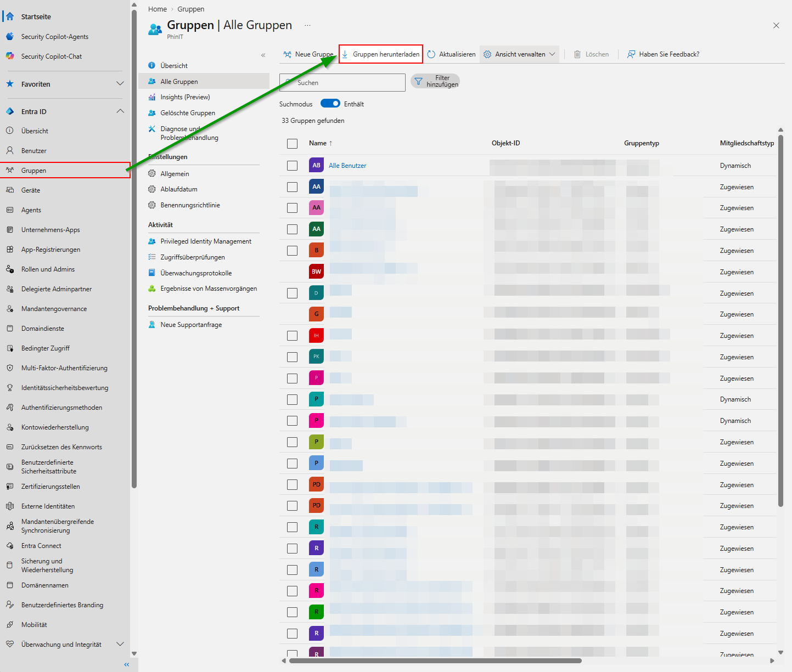Click the Agents icon in sidebar

point(10,210)
